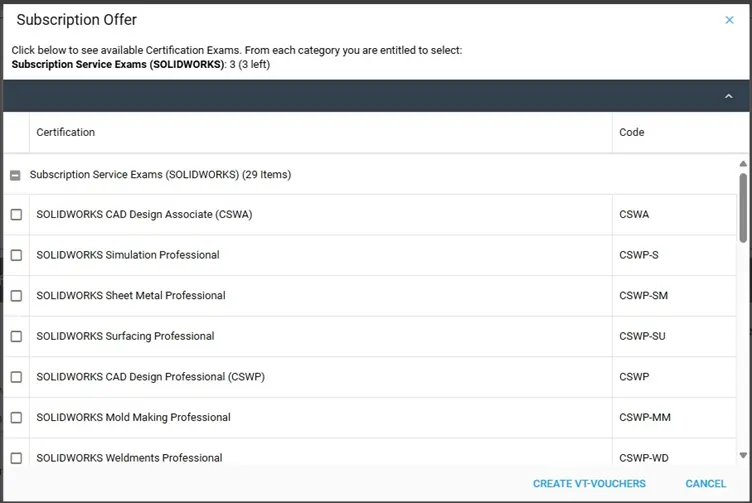Click the CSWP-S code cell
This screenshot has width=752, height=503.
coord(674,255)
